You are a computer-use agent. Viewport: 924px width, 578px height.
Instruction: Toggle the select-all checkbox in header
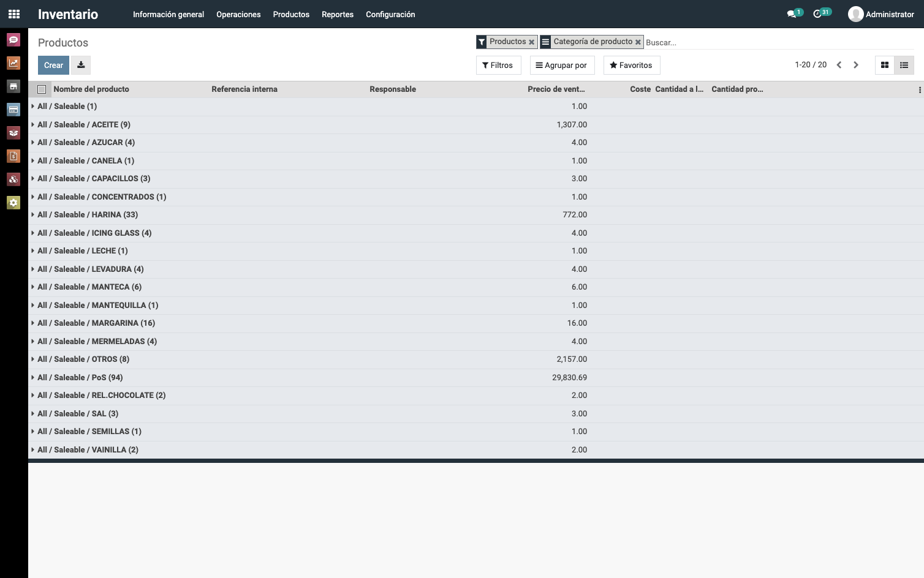coord(42,89)
